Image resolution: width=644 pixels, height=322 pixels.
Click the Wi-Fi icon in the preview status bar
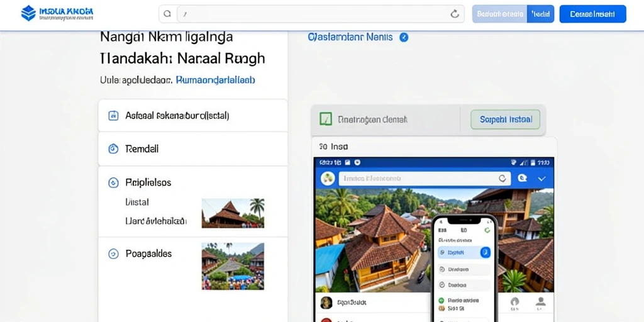click(513, 163)
